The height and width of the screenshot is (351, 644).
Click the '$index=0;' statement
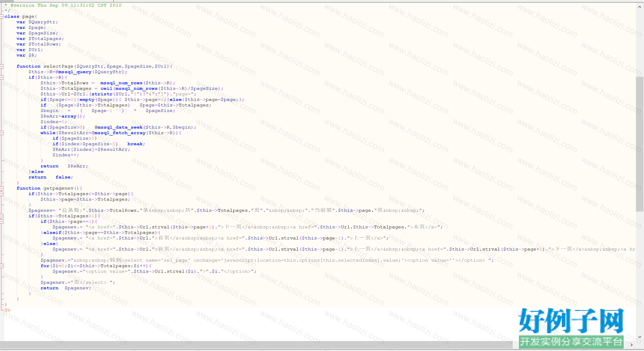click(54, 122)
